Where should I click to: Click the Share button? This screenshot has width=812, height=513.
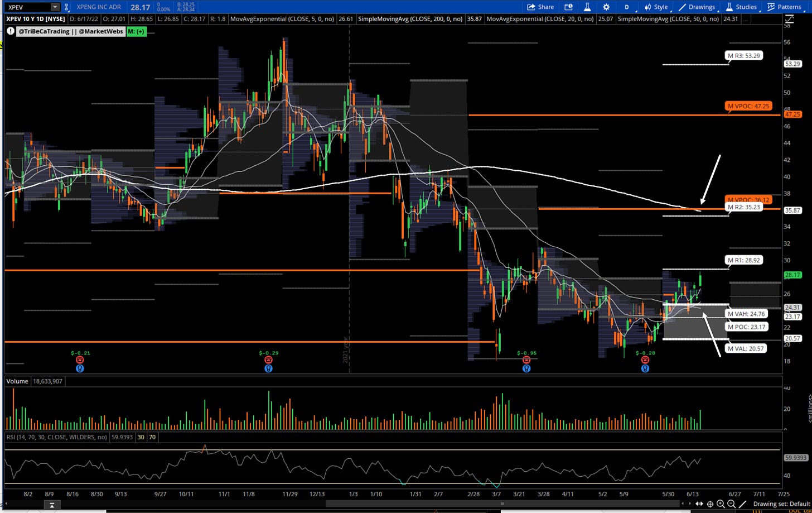(x=540, y=7)
